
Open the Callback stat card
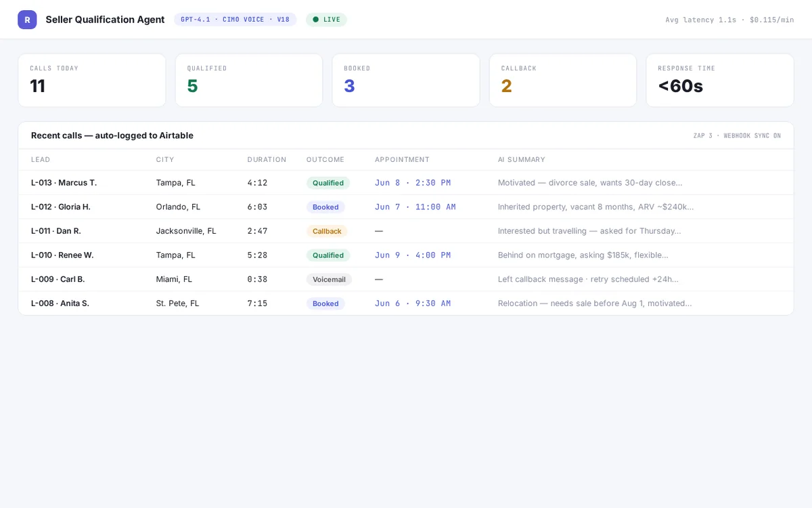(x=563, y=81)
